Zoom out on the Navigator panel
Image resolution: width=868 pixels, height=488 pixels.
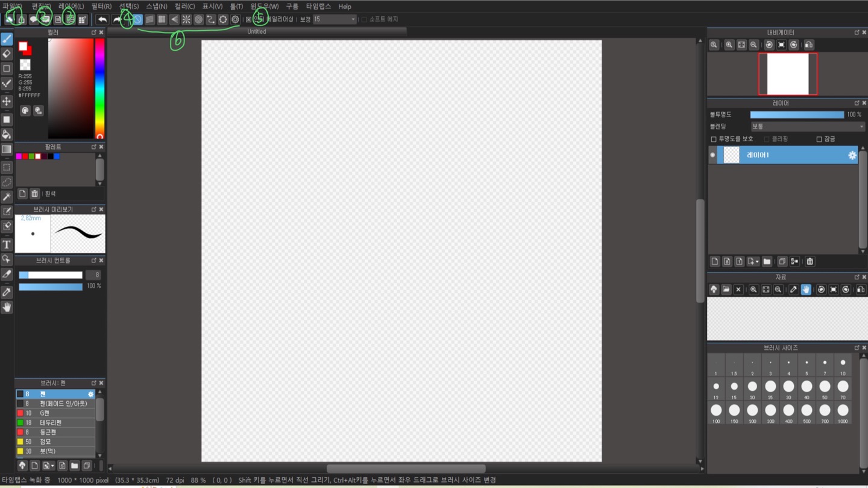[753, 45]
